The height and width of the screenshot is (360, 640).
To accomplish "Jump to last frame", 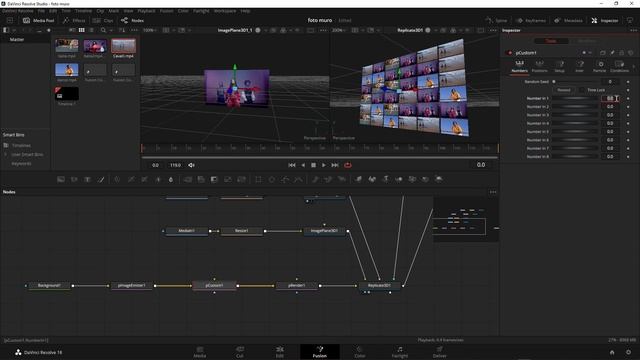I will click(335, 165).
